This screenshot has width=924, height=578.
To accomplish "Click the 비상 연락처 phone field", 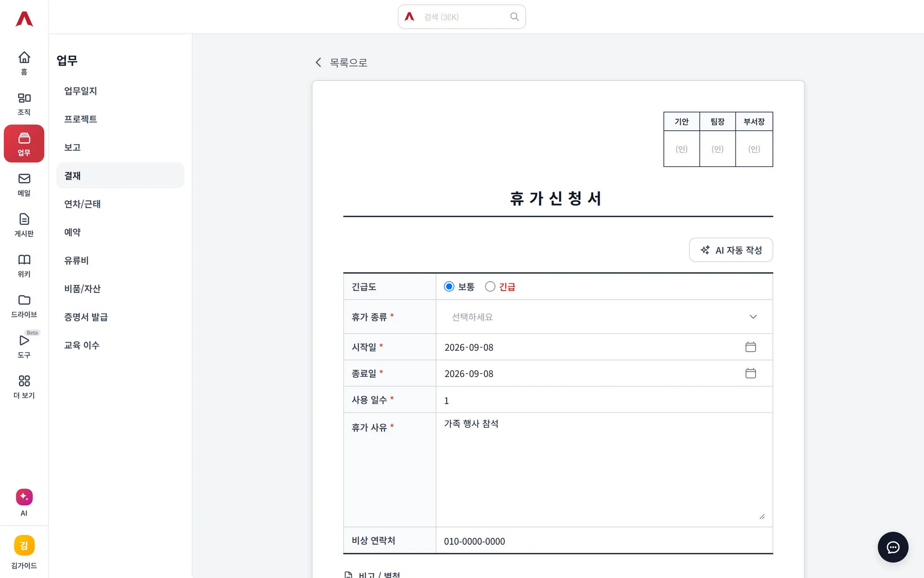I will pyautogui.click(x=604, y=541).
